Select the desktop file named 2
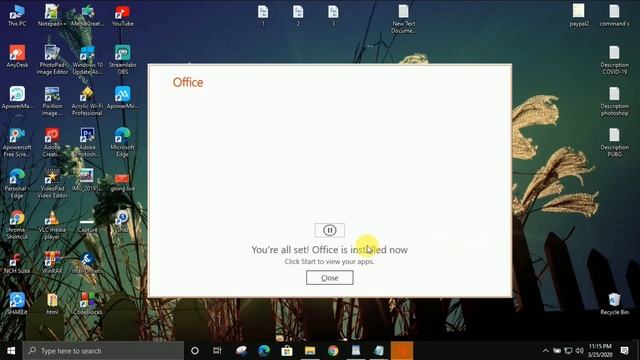640x360 pixels. (x=298, y=16)
